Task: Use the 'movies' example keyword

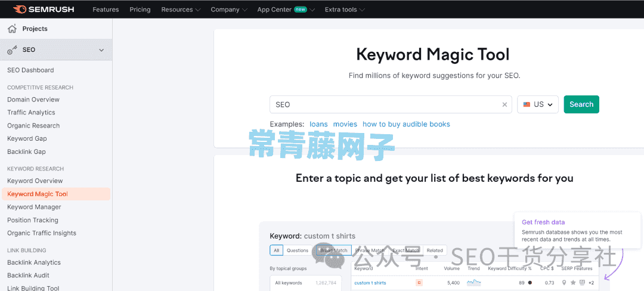Action: (345, 124)
